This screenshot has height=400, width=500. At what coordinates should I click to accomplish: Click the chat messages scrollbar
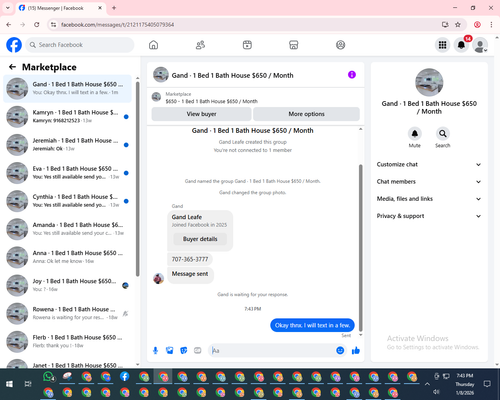[x=360, y=247]
